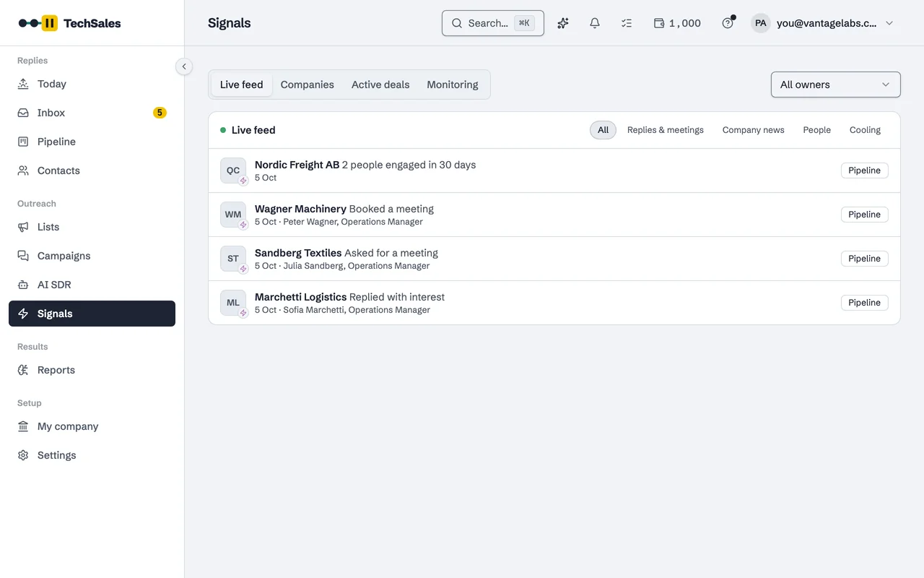Select Signals in the sidebar
The width and height of the screenshot is (924, 578).
coord(92,314)
